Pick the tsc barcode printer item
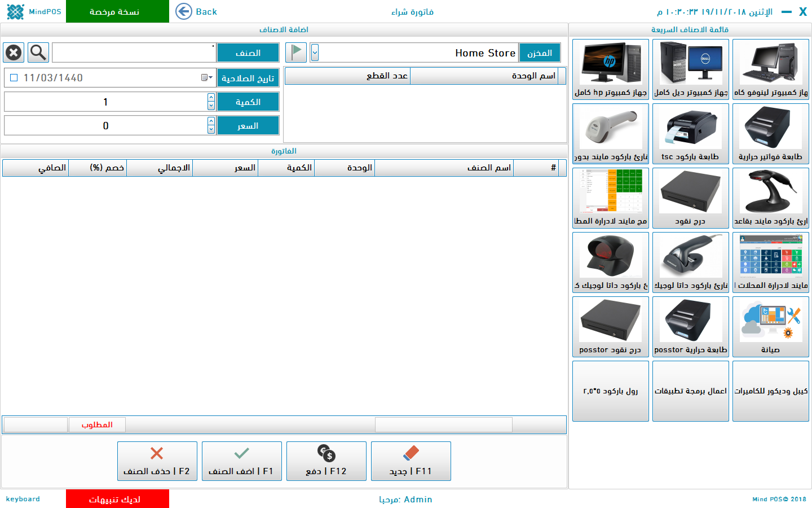This screenshot has width=812, height=508. point(690,134)
